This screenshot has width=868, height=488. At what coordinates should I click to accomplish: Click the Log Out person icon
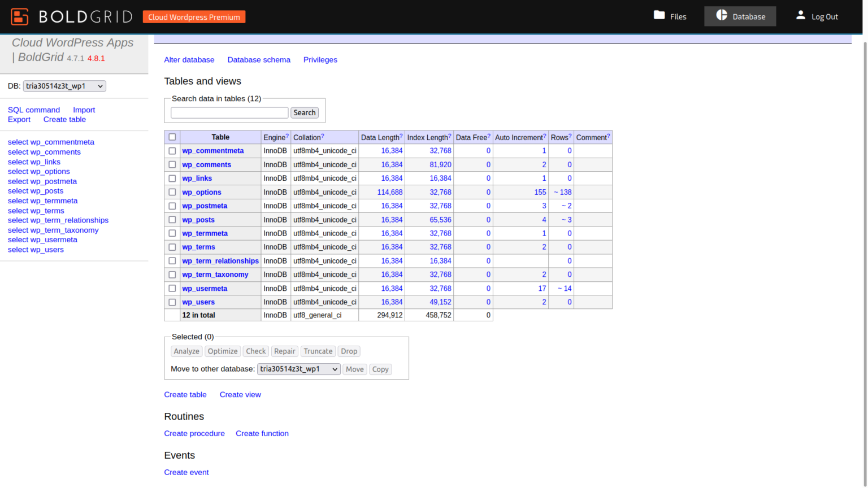pyautogui.click(x=800, y=15)
